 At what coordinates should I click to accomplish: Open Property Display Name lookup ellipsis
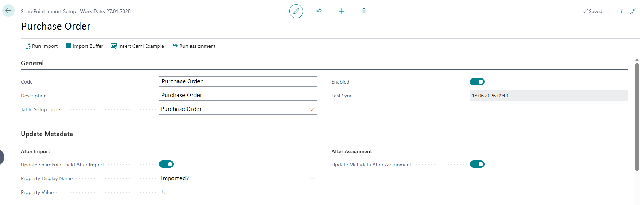point(312,178)
